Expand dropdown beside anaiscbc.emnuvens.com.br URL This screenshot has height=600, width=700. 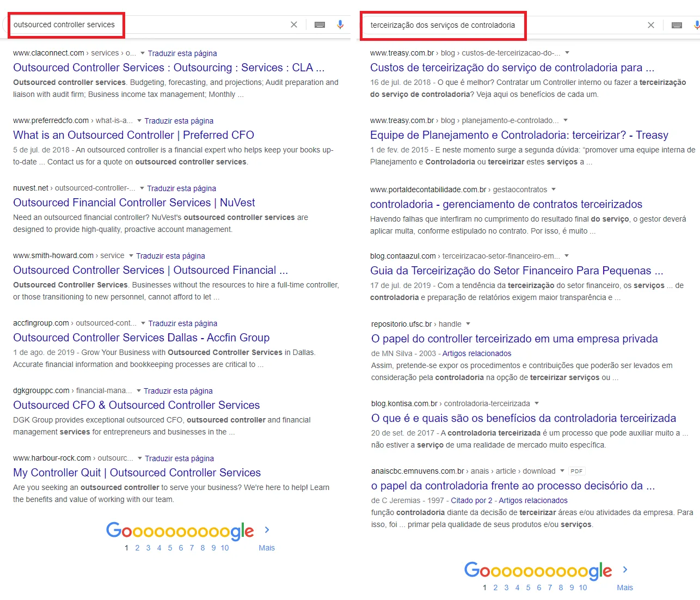pyautogui.click(x=562, y=471)
